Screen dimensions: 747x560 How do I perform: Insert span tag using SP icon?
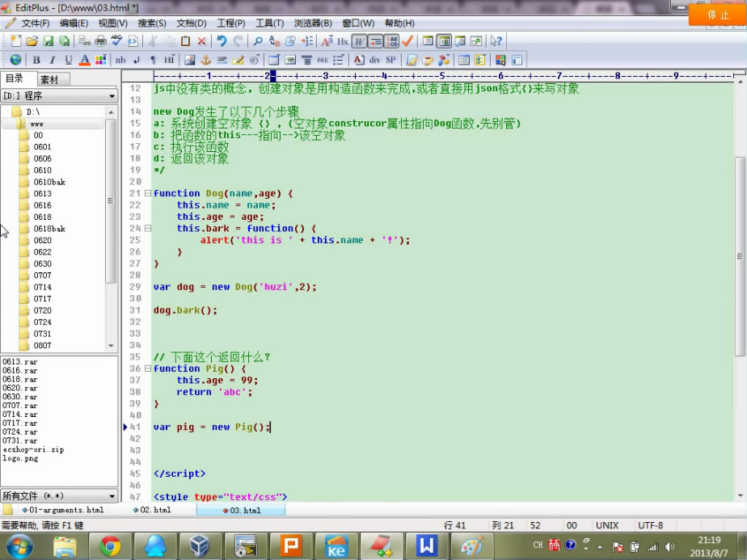pos(390,60)
